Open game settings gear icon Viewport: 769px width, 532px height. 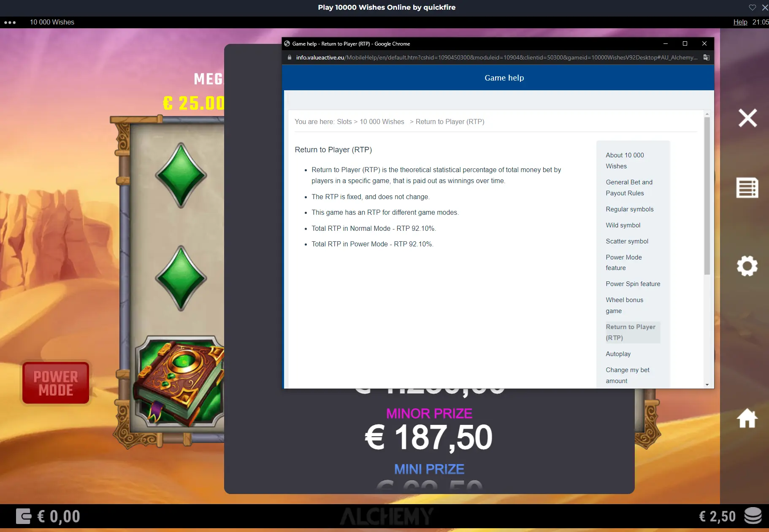747,266
